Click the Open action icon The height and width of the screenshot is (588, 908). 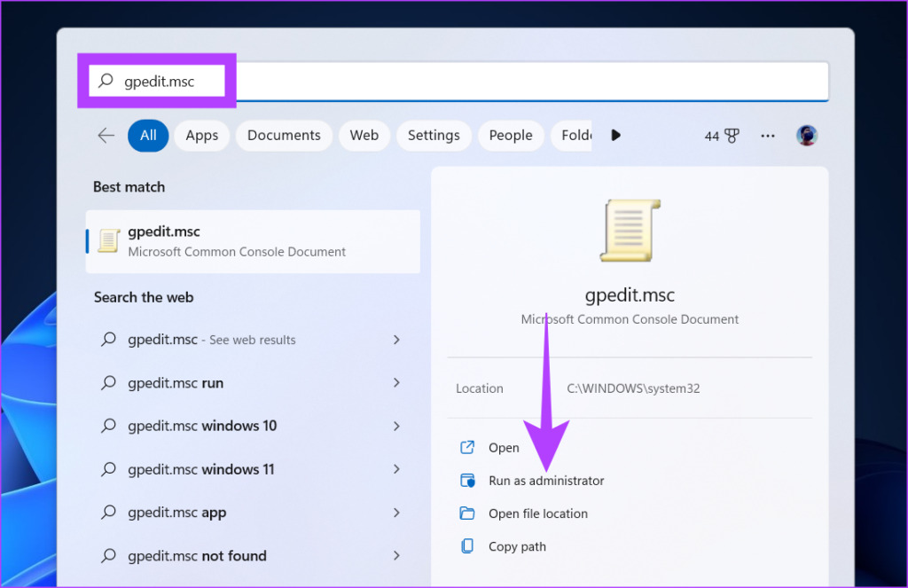pos(467,447)
